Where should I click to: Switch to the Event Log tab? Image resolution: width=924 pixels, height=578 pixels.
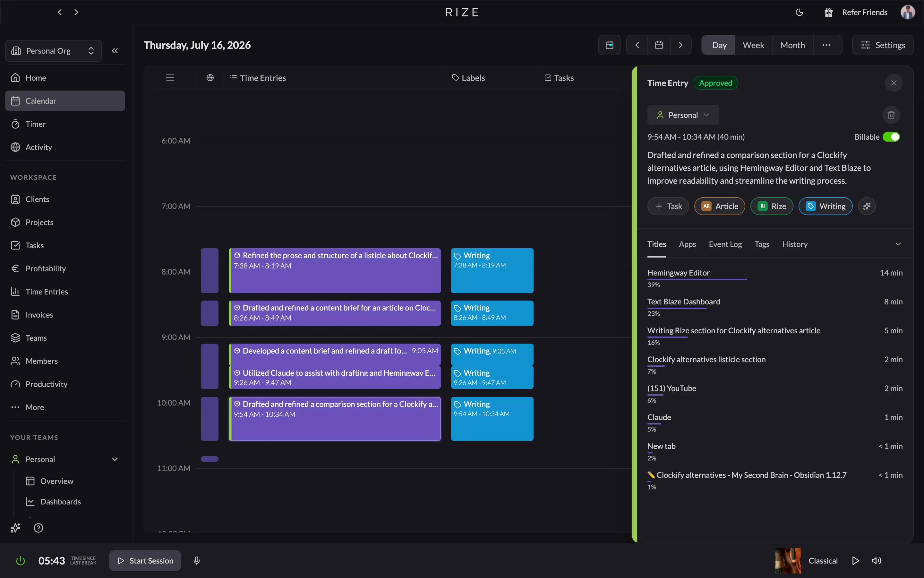[x=725, y=244]
